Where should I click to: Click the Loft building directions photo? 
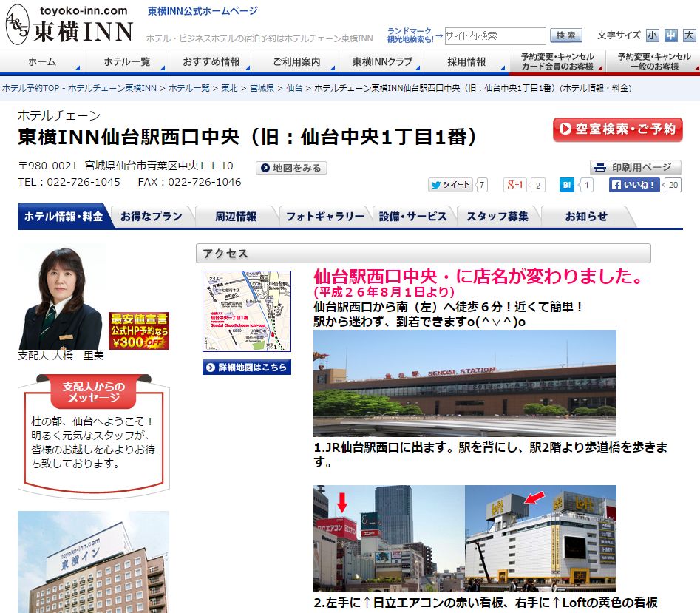coord(540,538)
